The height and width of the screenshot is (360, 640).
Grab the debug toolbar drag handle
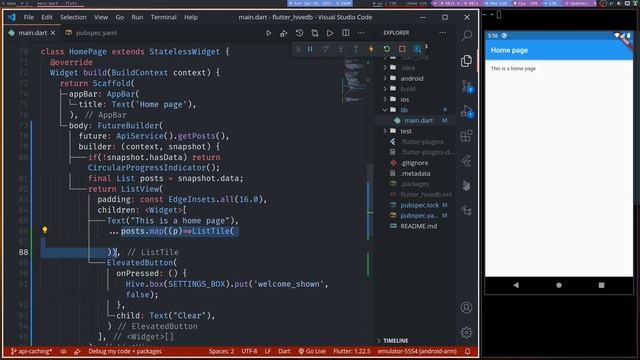(298, 49)
